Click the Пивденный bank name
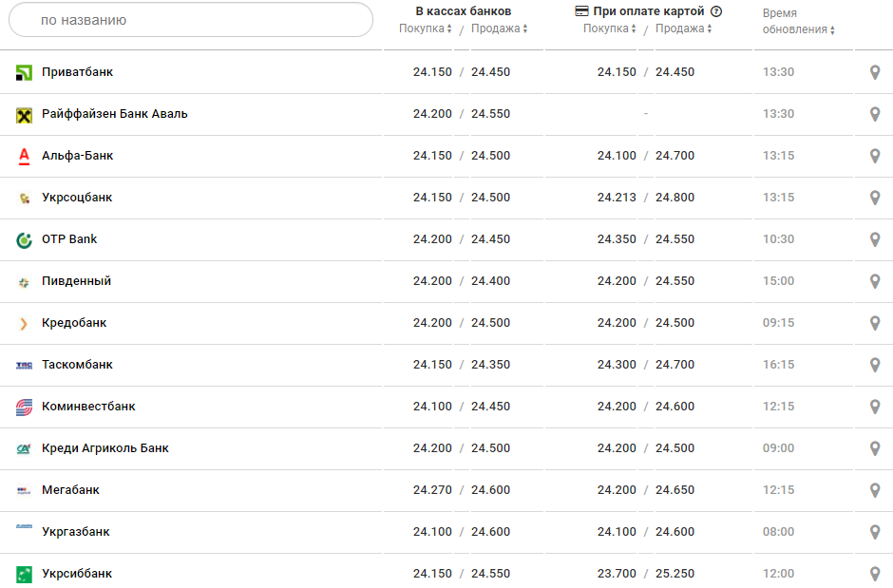 click(x=77, y=281)
